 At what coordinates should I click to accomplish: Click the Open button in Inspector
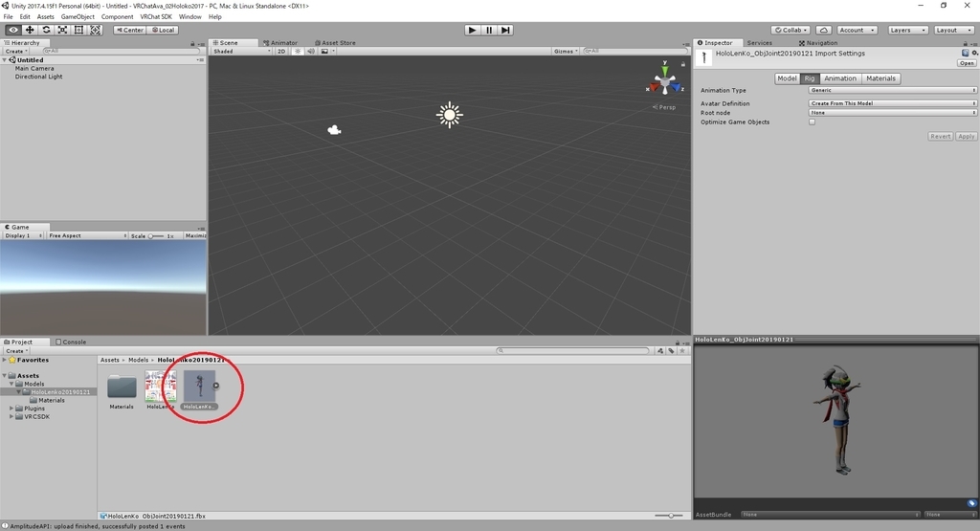(967, 63)
